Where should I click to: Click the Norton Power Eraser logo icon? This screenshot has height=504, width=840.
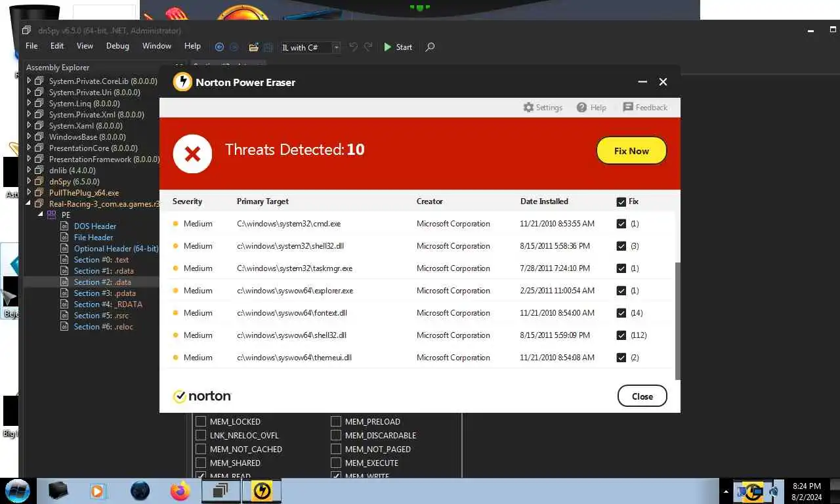pos(182,82)
